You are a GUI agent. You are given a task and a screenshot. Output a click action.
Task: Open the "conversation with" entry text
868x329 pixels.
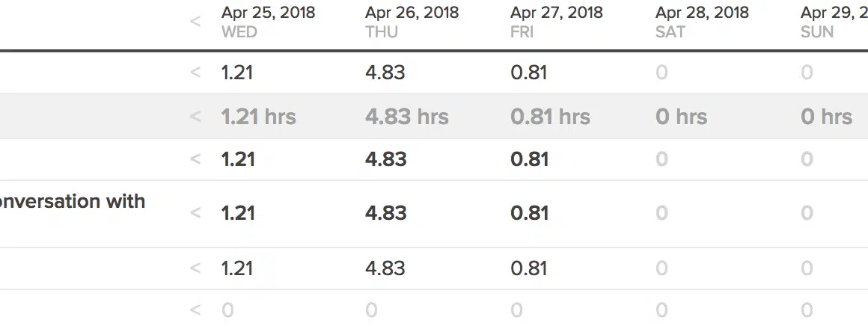click(73, 201)
